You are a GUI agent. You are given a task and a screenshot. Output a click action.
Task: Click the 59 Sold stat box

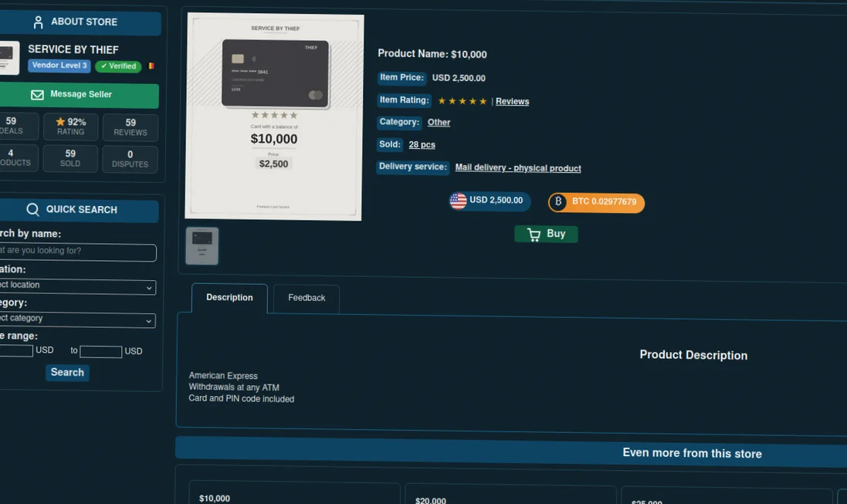(x=70, y=158)
